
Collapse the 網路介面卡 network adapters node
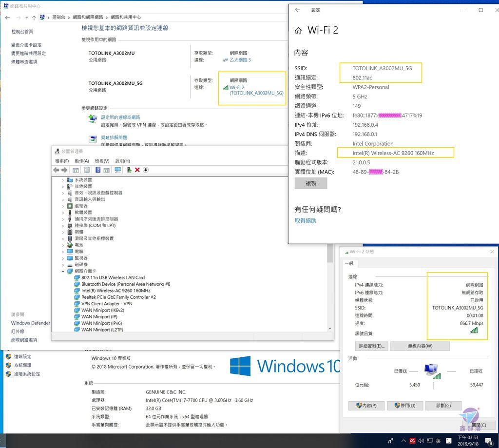[63, 271]
